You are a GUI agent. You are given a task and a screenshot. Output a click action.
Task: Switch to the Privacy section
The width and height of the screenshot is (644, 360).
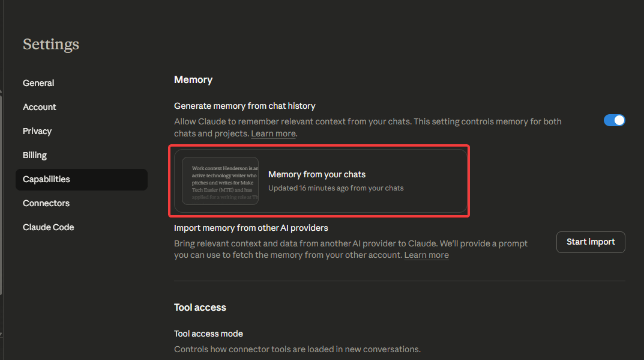pos(37,131)
